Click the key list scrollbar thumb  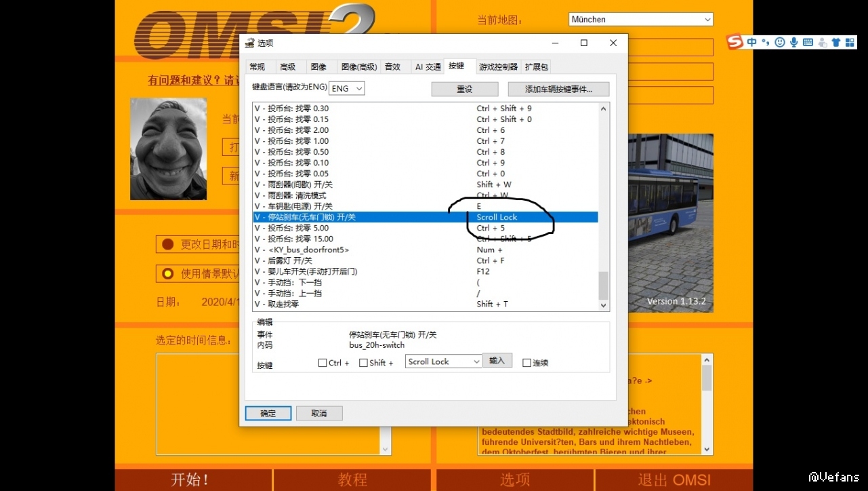click(603, 286)
